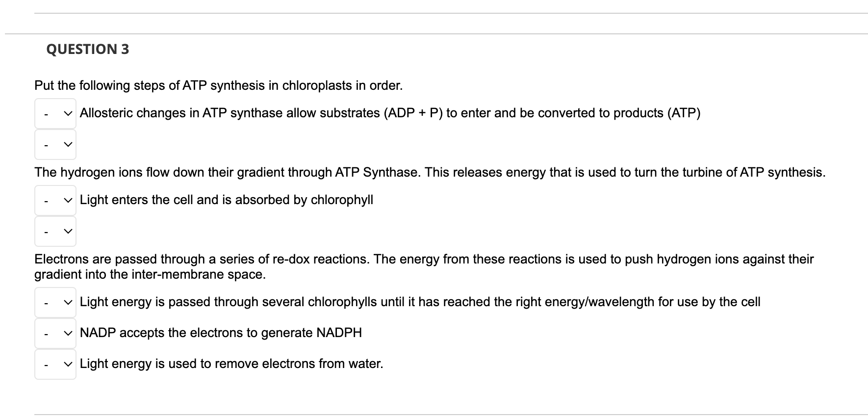
Task: Click the chevron in the fourth blank selector
Action: pos(68,231)
